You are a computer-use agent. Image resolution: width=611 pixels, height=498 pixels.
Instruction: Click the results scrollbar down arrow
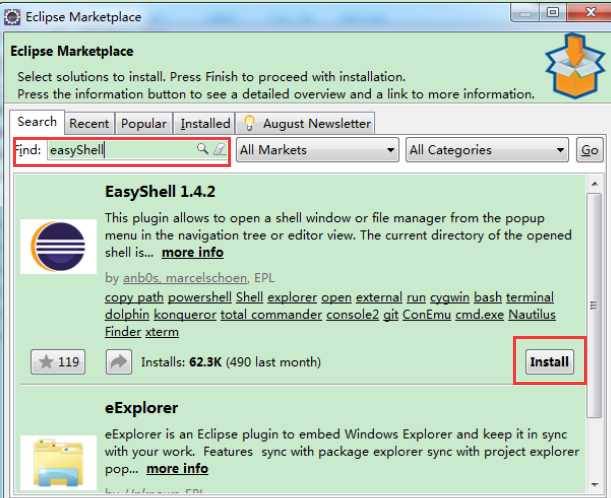[x=594, y=484]
